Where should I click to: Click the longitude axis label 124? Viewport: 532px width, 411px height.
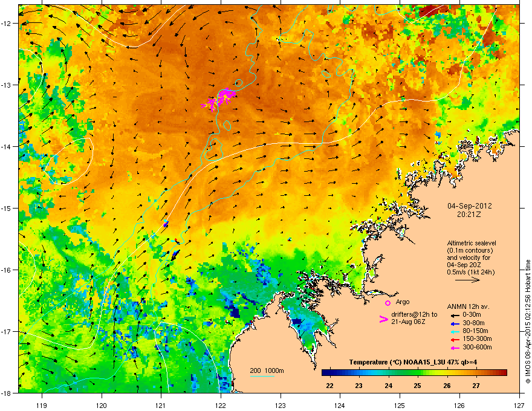(340, 405)
